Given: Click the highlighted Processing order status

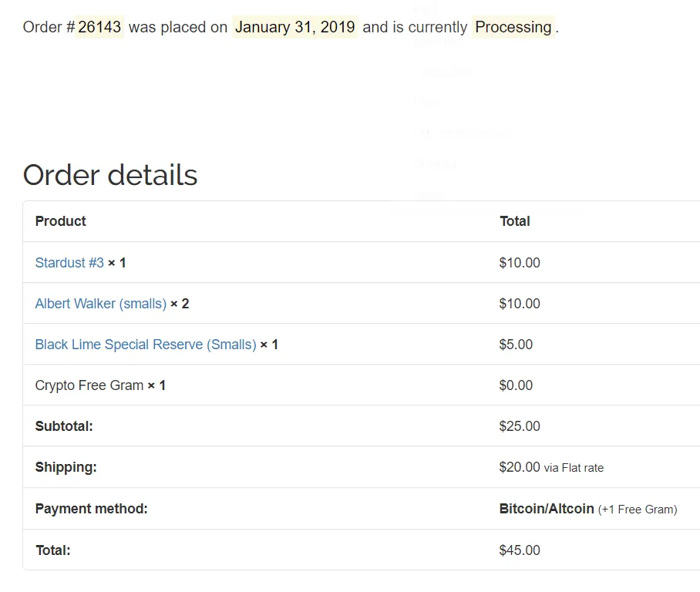Looking at the screenshot, I should 513,27.
